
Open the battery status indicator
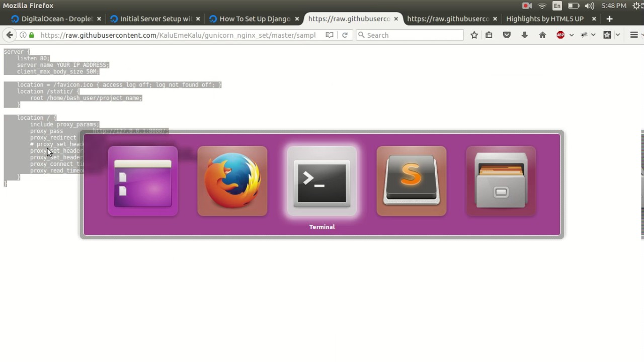(x=573, y=6)
